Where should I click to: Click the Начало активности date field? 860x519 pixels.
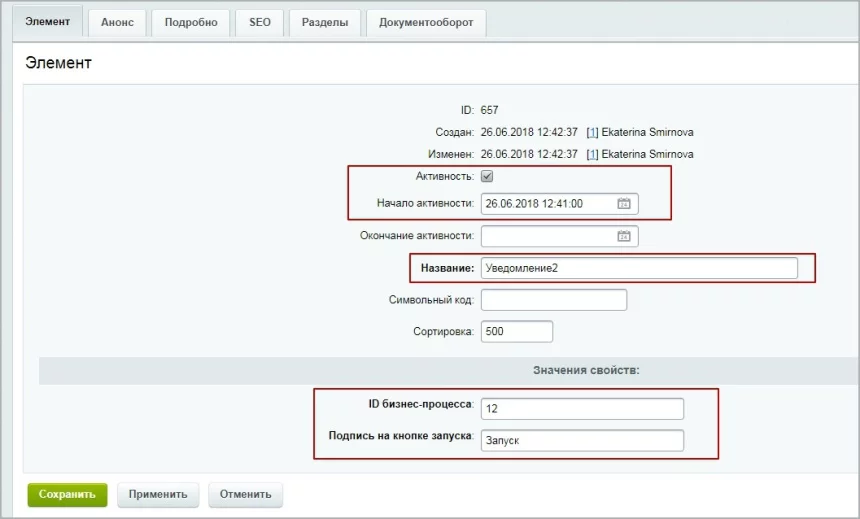545,204
